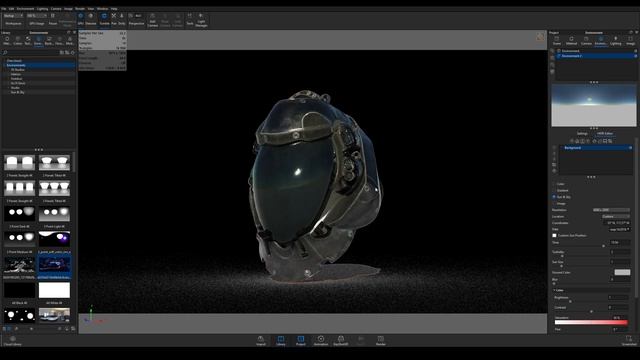Toggle the Project panel from bottom bar

tap(301, 340)
